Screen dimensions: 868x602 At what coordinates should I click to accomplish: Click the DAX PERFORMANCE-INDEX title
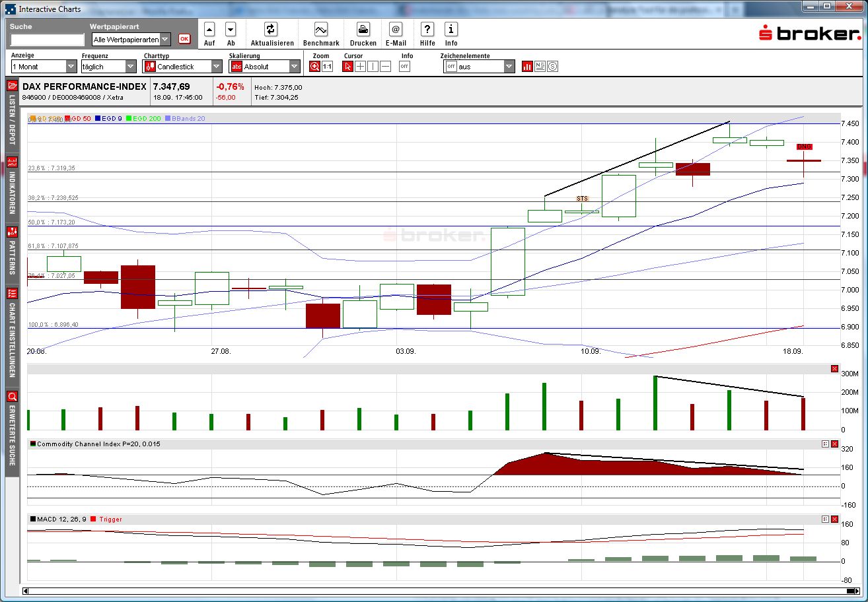[x=85, y=86]
